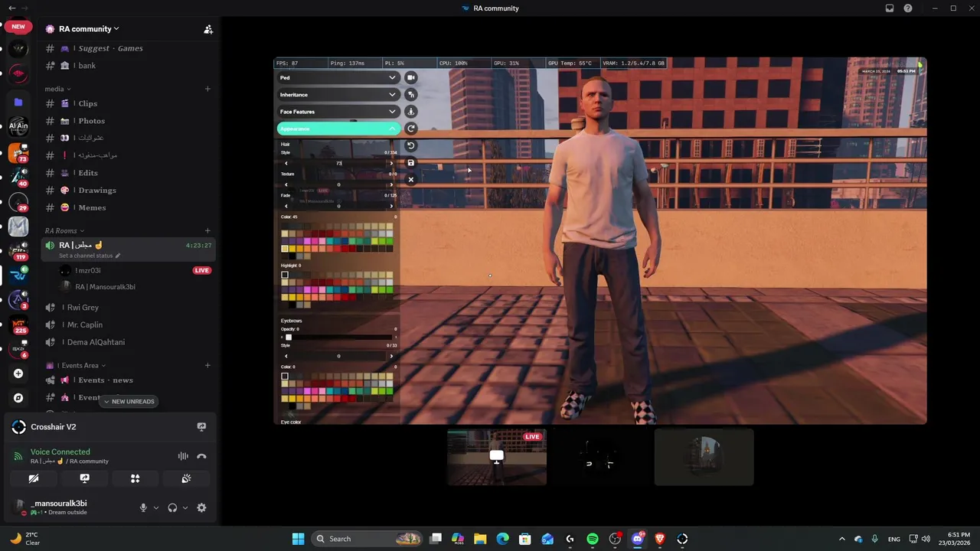Viewport: 980px width, 551px height.
Task: Open User Settings gear icon
Action: click(x=201, y=507)
